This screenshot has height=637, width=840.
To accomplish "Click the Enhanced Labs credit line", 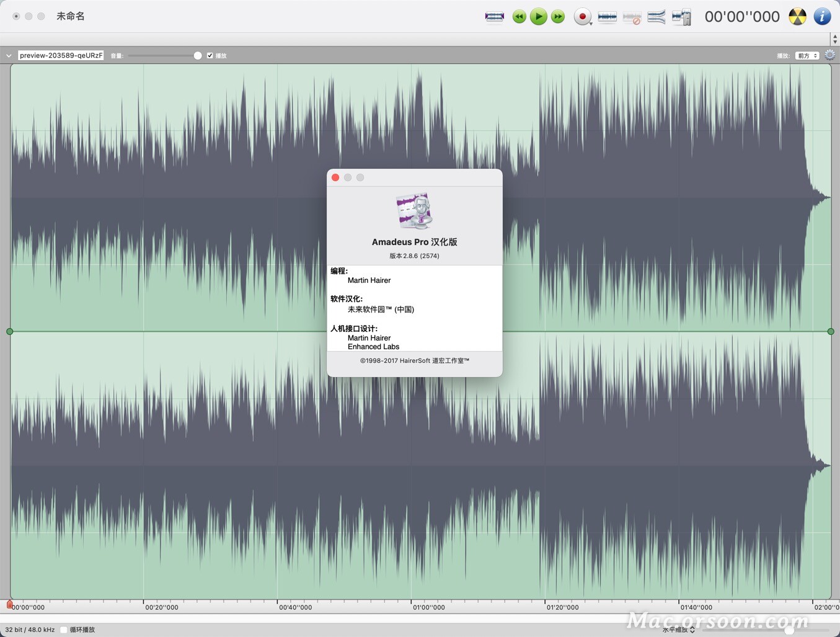I will (x=373, y=347).
